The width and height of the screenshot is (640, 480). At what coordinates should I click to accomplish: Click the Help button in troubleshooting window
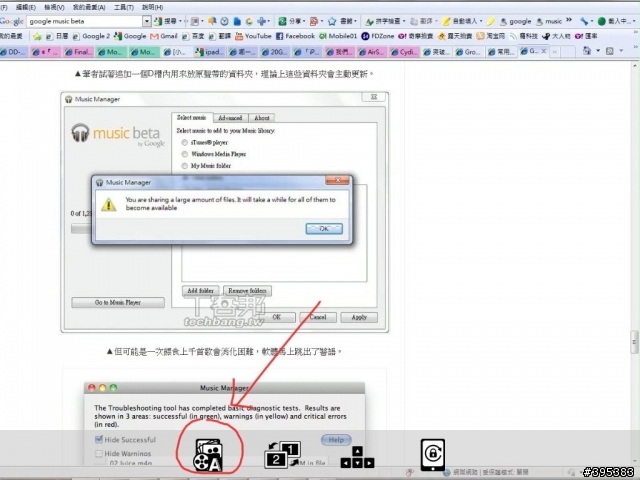pos(336,440)
